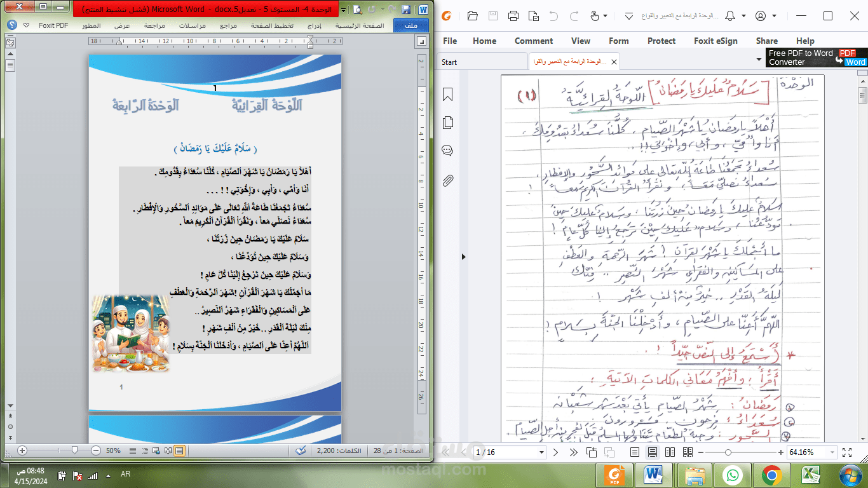Open the Pages thumbnails panel in Foxit
Image resolution: width=868 pixels, height=488 pixels.
pyautogui.click(x=448, y=123)
